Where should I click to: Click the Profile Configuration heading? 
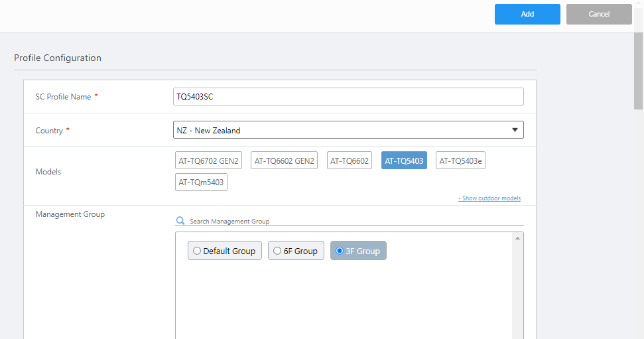pos(58,58)
